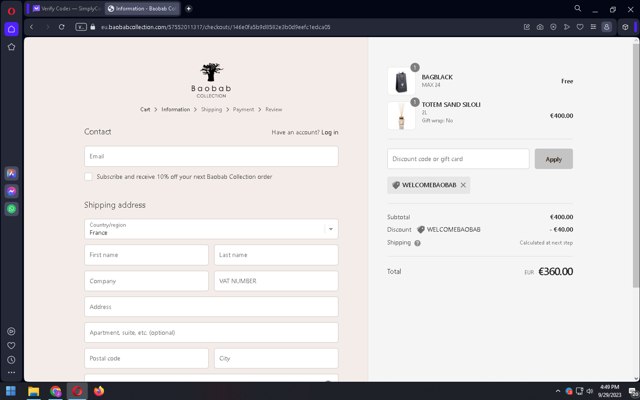This screenshot has height=400, width=640.
Task: Launch Aria AI sidebar icon
Action: tap(11, 173)
